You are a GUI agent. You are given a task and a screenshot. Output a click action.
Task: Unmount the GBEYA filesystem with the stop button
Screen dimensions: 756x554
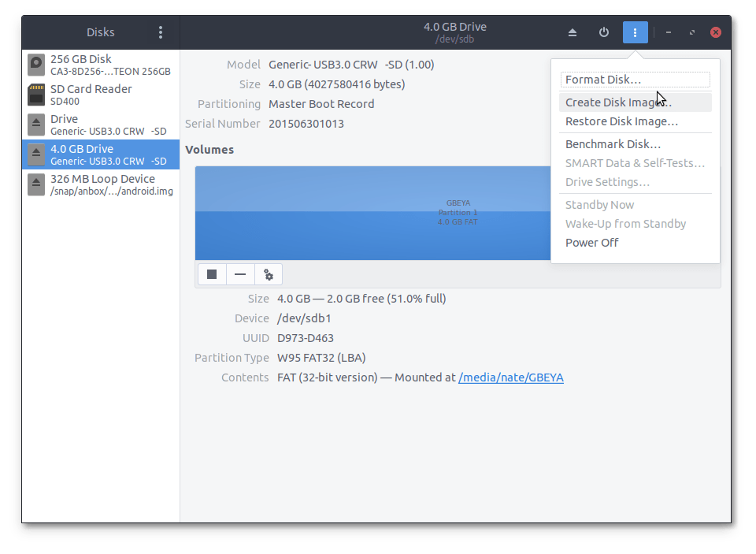tap(211, 274)
